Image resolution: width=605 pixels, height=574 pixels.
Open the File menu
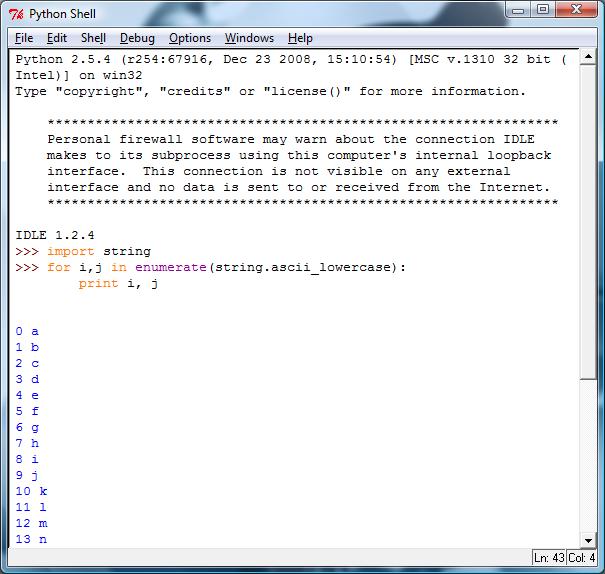(24, 38)
